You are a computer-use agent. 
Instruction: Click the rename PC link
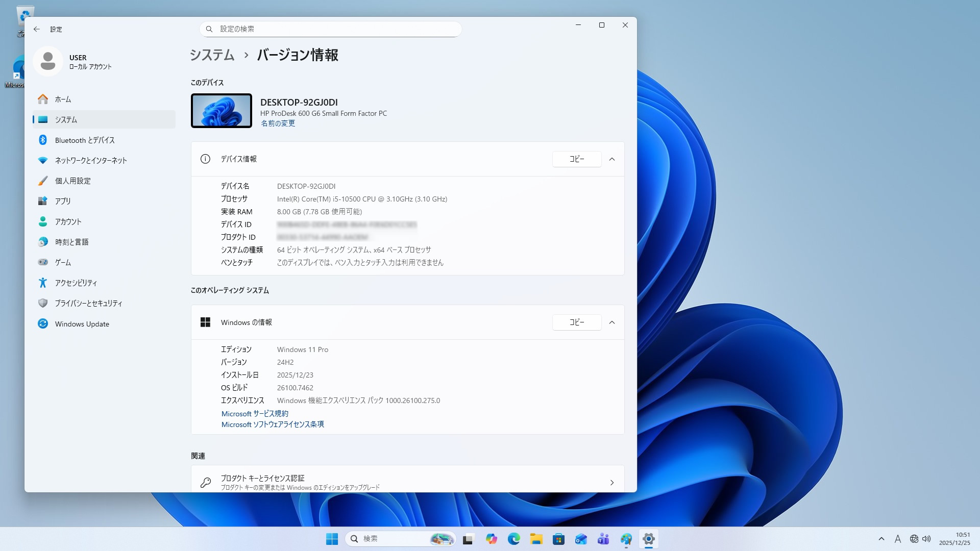tap(278, 123)
